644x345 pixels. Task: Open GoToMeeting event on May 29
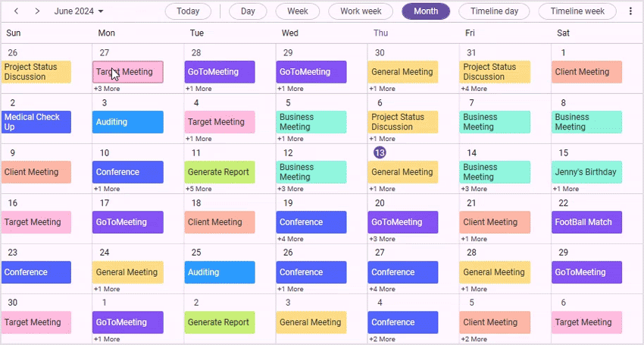point(311,72)
